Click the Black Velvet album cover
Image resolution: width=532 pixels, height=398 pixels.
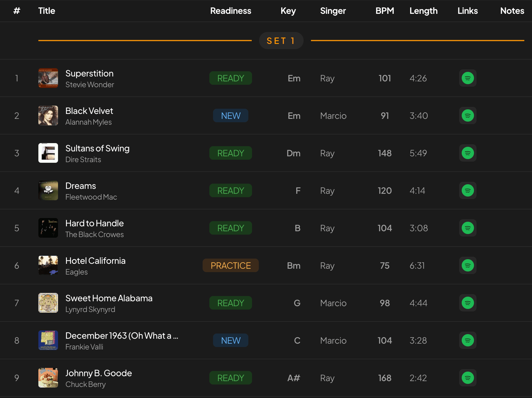[48, 115]
